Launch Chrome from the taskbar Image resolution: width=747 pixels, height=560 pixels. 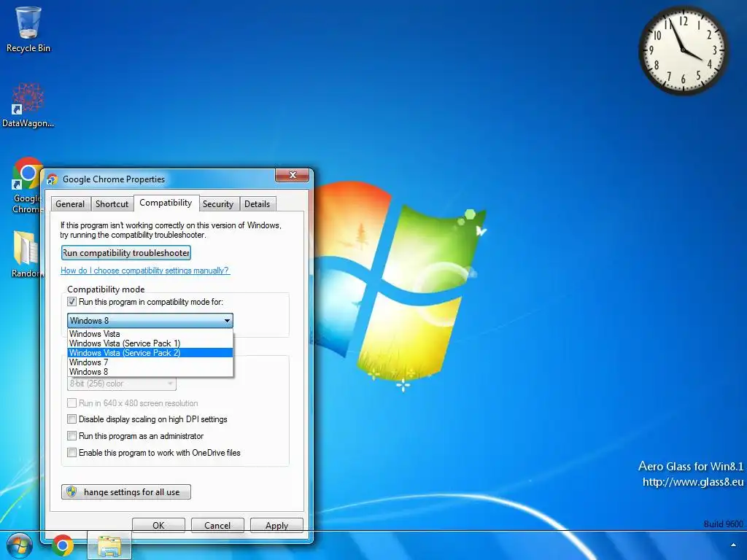click(63, 545)
